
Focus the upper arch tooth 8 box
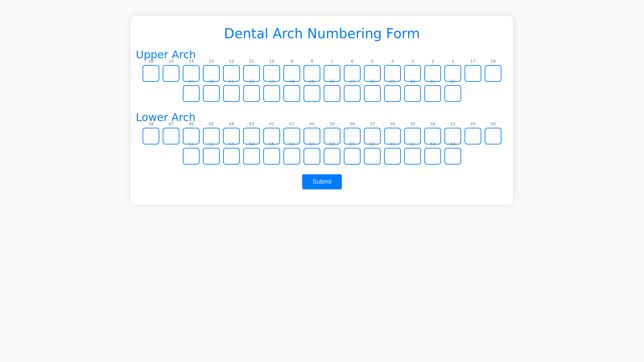312,73
